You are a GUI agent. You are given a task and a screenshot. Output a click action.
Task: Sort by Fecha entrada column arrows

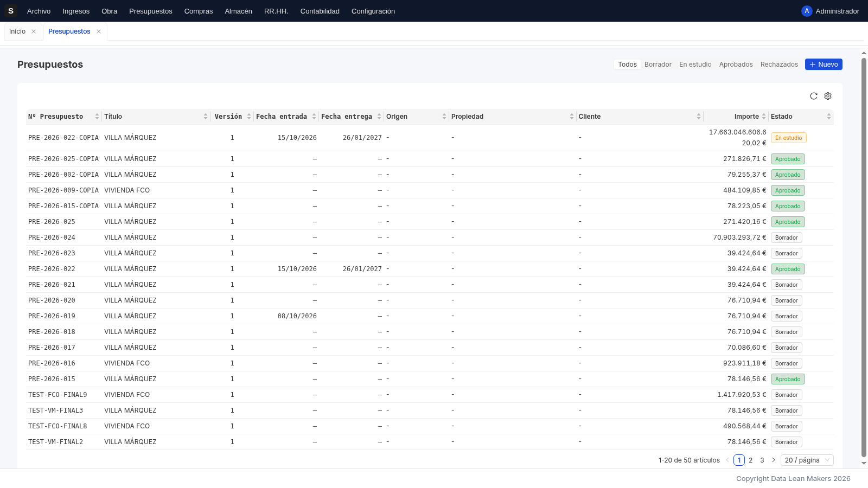[x=314, y=117]
